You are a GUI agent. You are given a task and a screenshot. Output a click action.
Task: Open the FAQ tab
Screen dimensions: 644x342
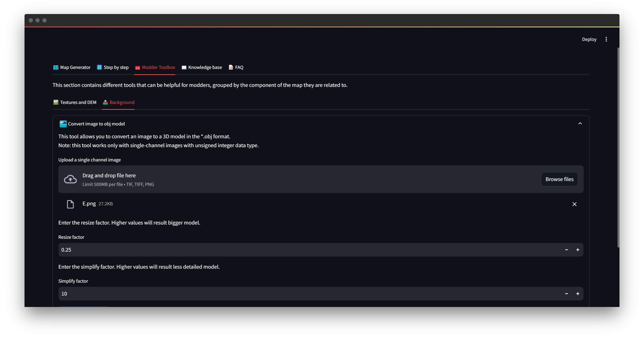[236, 67]
